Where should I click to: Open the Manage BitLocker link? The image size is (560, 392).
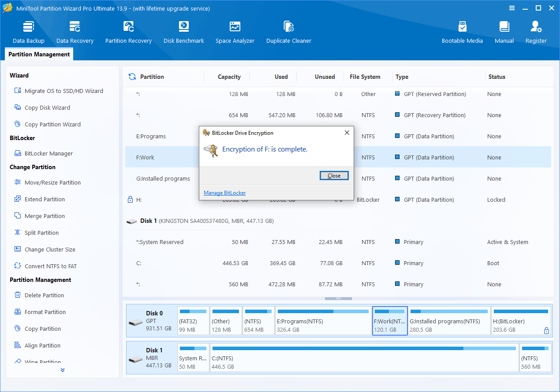pyautogui.click(x=224, y=193)
